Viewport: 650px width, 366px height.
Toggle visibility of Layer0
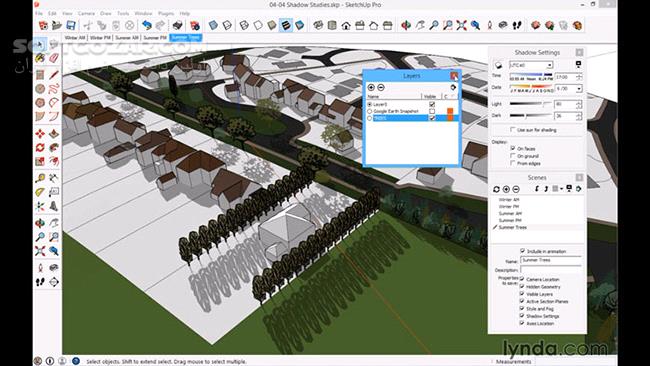432,104
